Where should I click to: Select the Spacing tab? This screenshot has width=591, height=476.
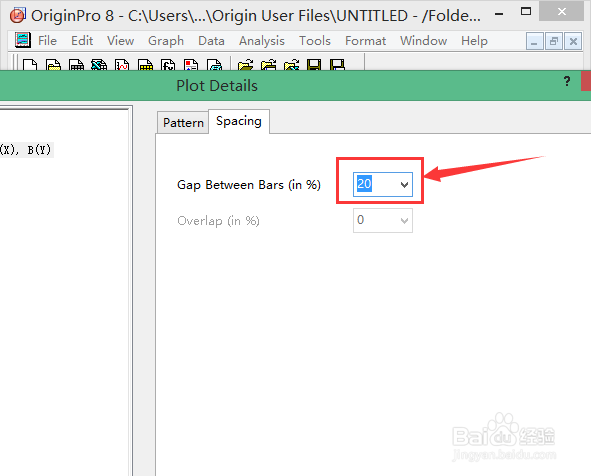coord(239,121)
